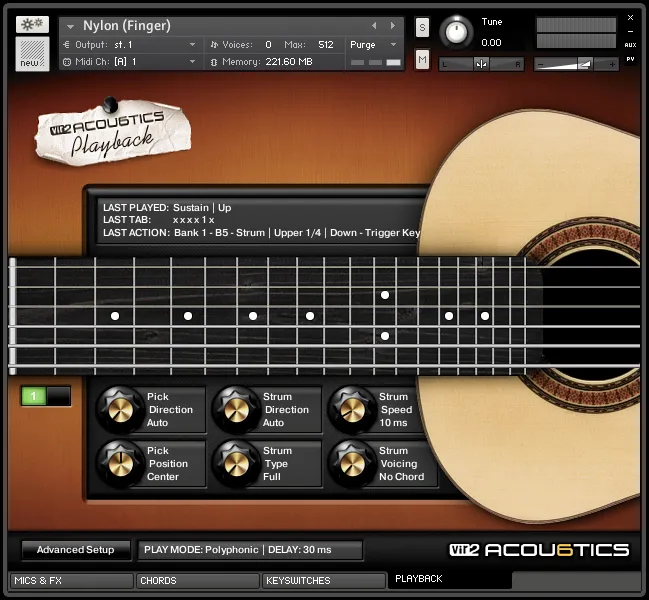
Task: Click the Voices icon
Action: 214,45
